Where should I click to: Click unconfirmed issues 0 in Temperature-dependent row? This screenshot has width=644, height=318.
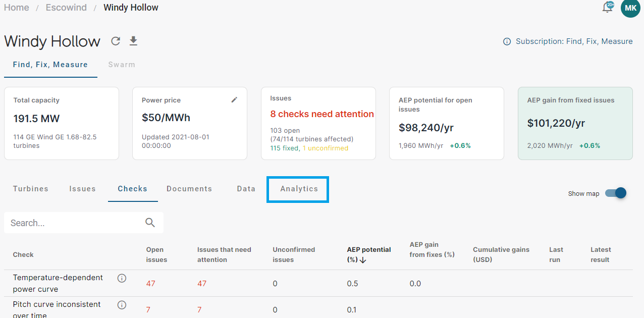(275, 283)
